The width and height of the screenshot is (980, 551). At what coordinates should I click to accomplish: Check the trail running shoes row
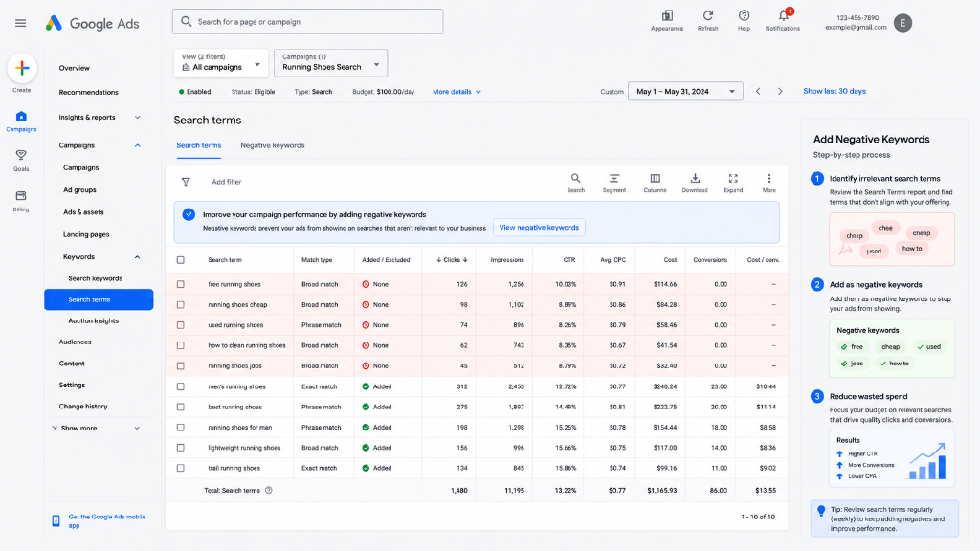point(181,468)
